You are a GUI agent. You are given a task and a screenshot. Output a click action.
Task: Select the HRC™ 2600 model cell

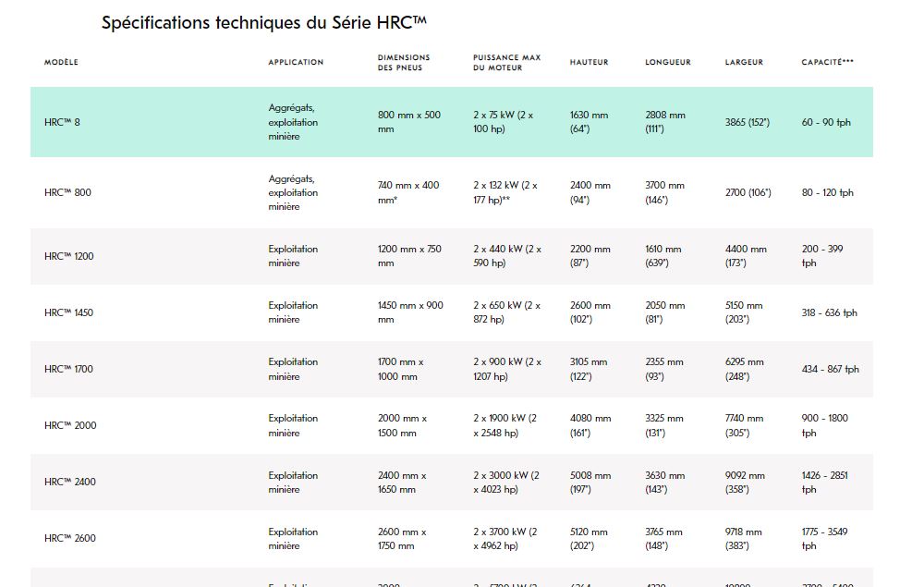[70, 538]
